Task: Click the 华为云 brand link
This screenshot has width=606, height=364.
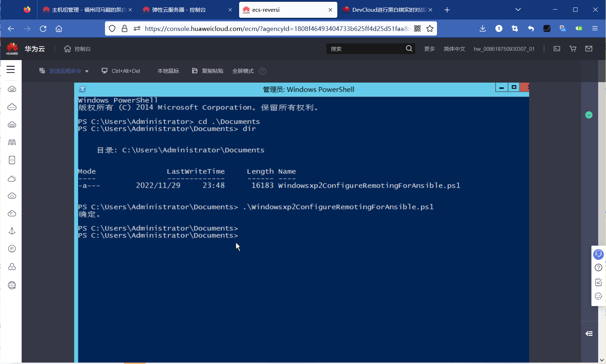Action: 35,49
